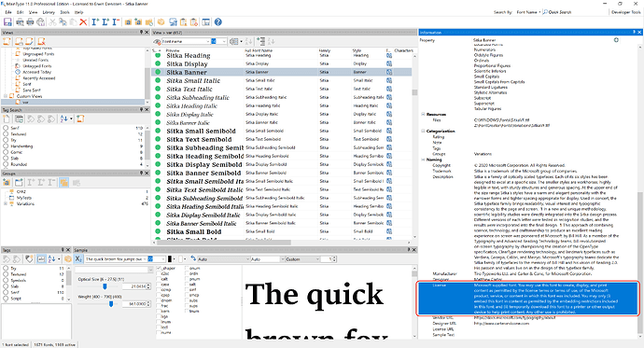
Task: Click the Full Font Name column header
Action: [x=259, y=50]
